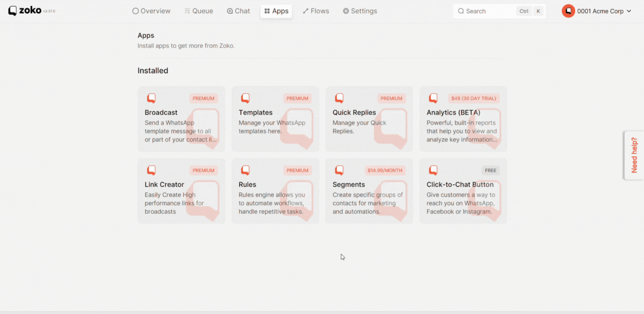
Task: Click the K shortcut key badge
Action: click(538, 11)
